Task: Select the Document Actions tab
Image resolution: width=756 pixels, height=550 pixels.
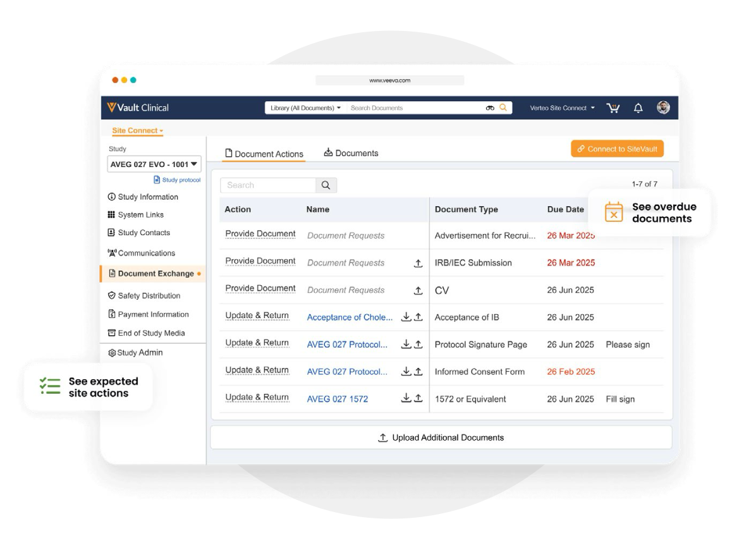Action: coord(264,154)
